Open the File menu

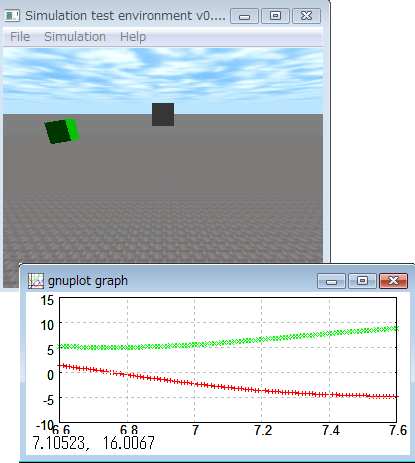click(x=20, y=37)
